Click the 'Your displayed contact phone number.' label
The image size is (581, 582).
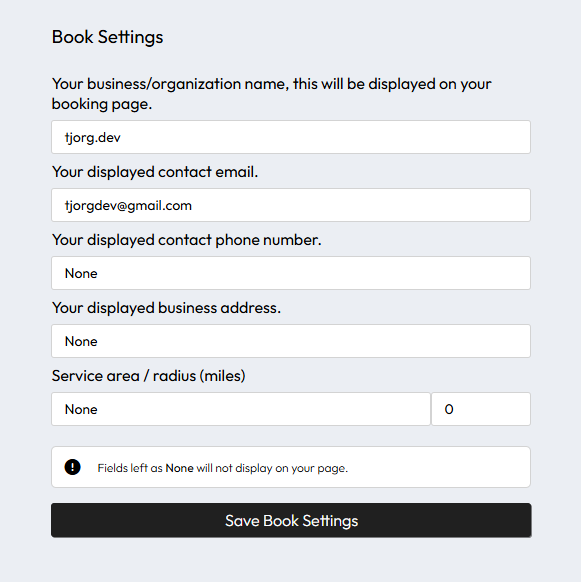[x=186, y=240]
